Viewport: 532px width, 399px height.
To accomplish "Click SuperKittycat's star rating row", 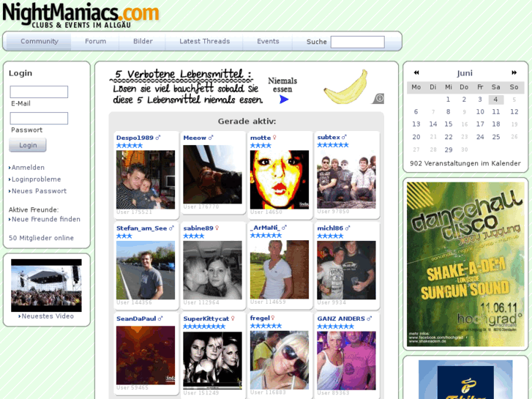I will tap(204, 327).
